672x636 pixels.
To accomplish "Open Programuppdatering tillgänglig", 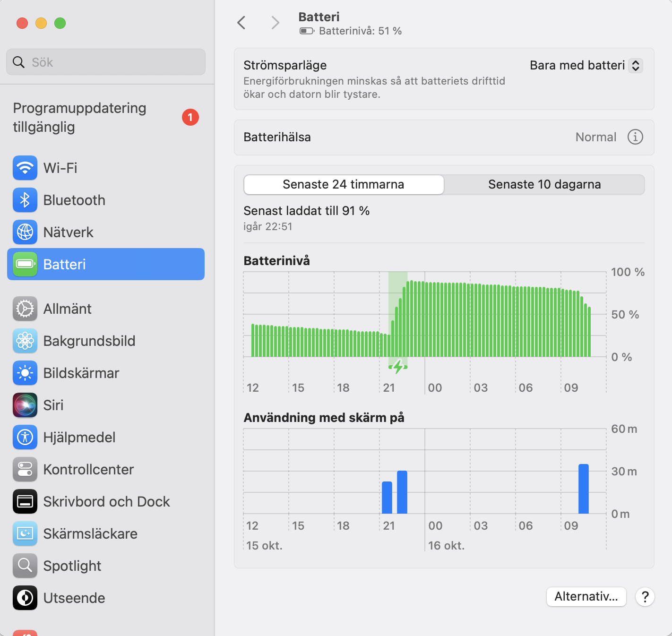I will [106, 117].
